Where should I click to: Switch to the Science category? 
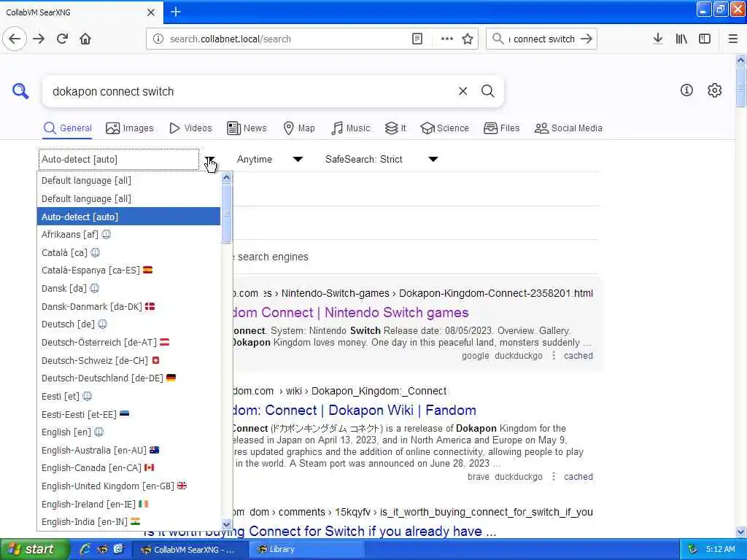444,128
